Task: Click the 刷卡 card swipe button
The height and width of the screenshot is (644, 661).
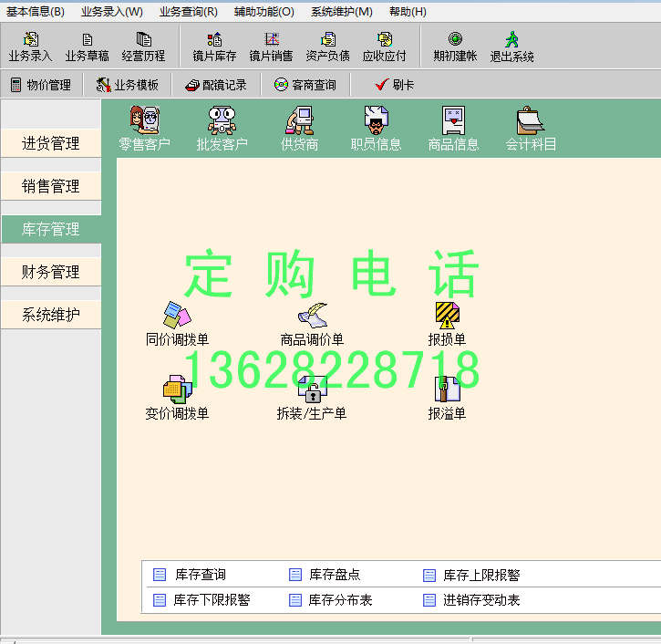Action: point(394,85)
